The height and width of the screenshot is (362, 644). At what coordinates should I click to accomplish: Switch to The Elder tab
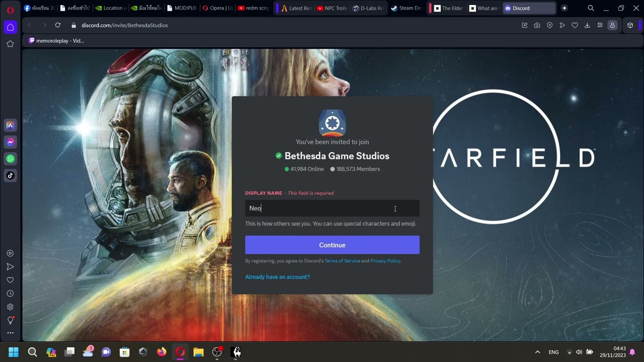[448, 8]
